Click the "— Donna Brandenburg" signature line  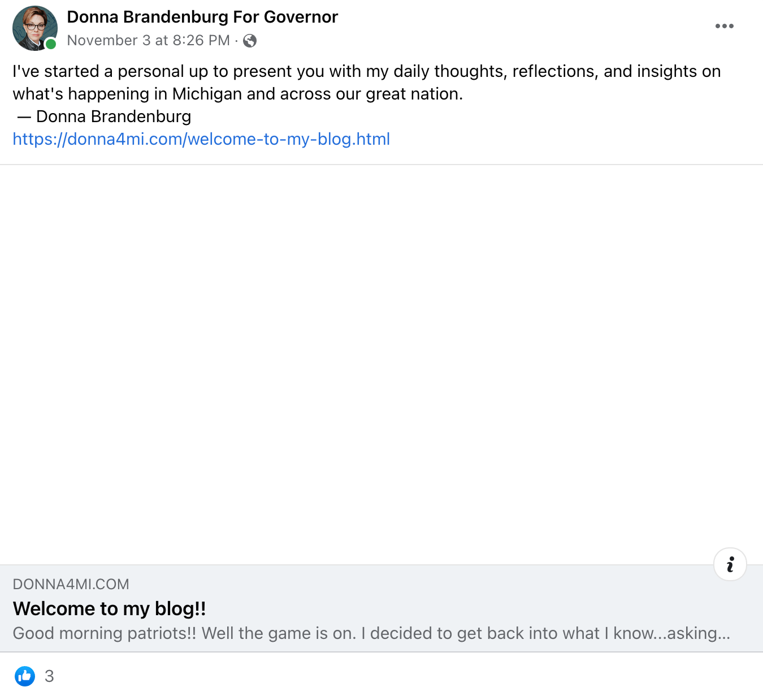[105, 116]
